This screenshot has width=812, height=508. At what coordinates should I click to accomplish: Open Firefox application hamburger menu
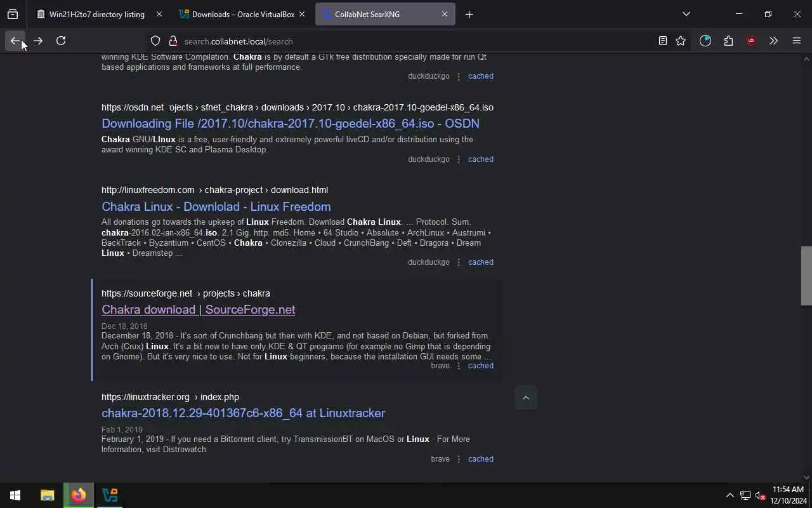[x=797, y=41]
